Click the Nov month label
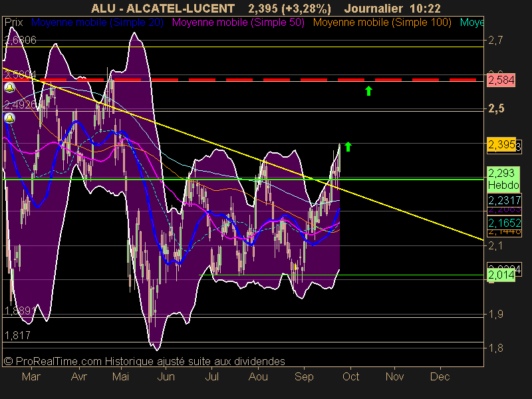 pyautogui.click(x=394, y=376)
